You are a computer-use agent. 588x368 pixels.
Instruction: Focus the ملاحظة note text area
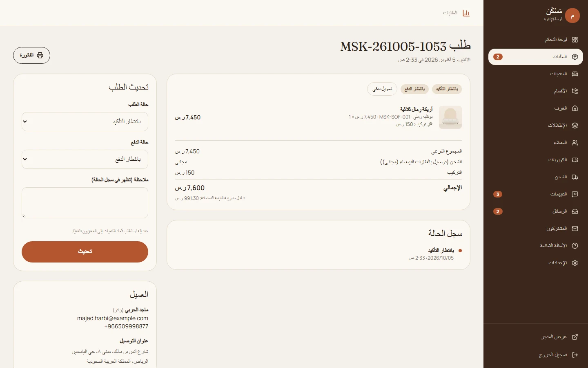click(85, 203)
